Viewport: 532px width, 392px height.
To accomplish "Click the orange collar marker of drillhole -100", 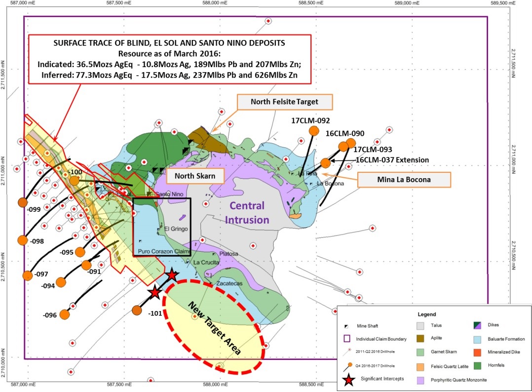I will (75, 181).
